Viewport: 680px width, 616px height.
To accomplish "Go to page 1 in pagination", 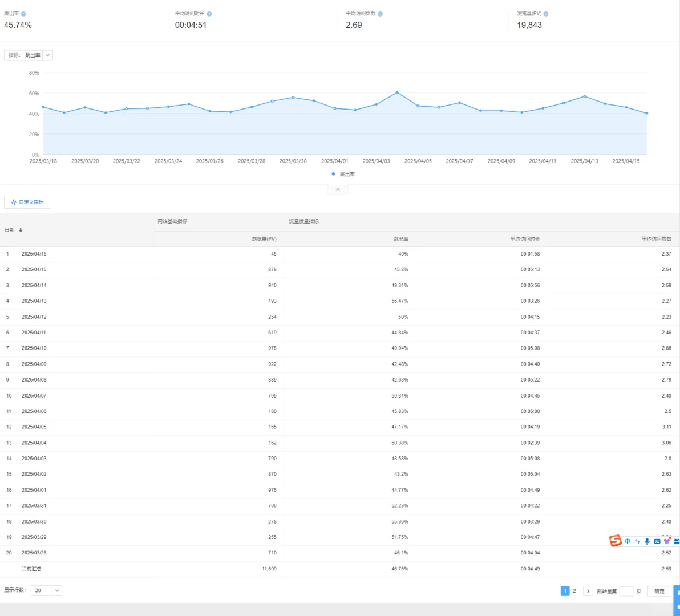I will point(565,591).
